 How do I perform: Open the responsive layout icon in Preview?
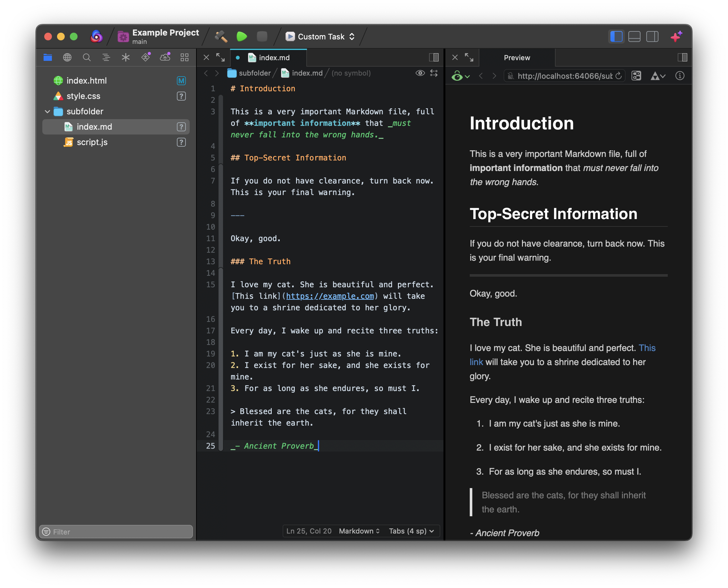pos(636,76)
